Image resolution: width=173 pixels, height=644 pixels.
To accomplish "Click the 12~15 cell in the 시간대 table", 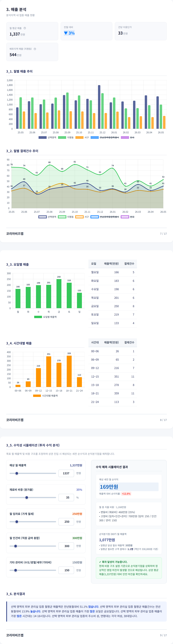I will tap(95, 377).
